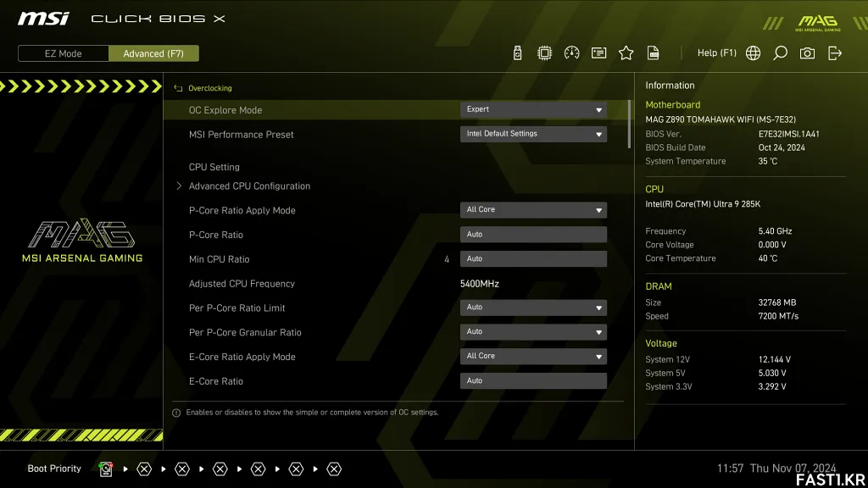Click the clock showing 11:57
Image resolution: width=868 pixels, height=488 pixels.
coord(730,469)
